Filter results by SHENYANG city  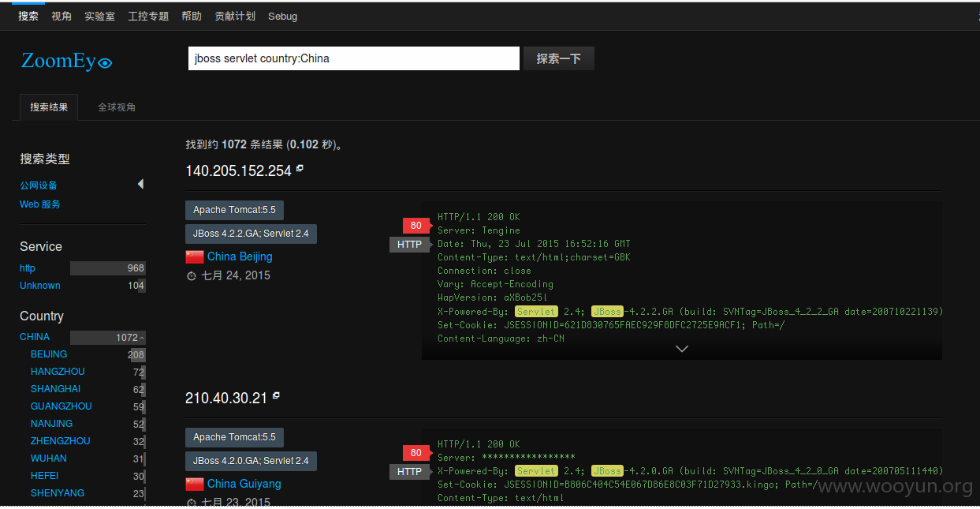click(58, 493)
